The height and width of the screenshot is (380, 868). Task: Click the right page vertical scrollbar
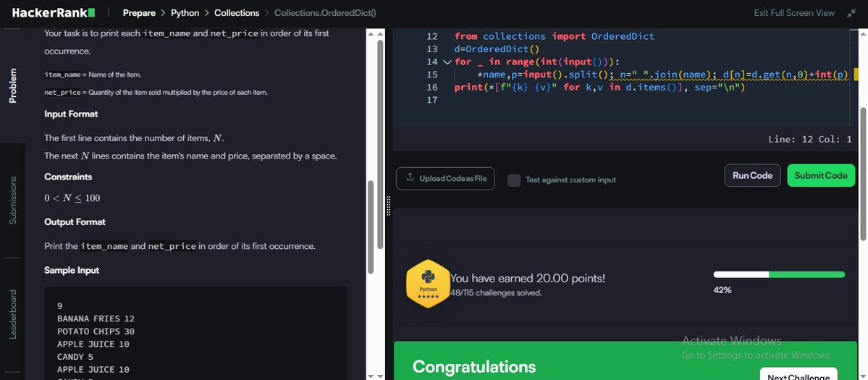863,174
